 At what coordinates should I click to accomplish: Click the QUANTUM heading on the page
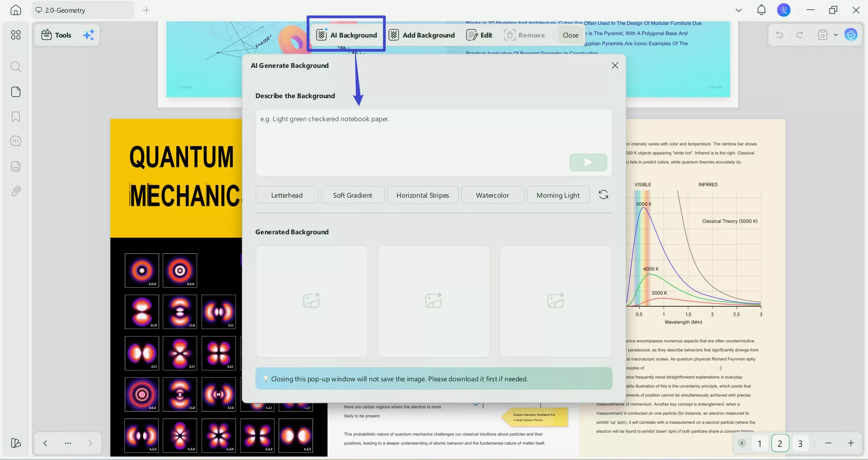pyautogui.click(x=182, y=157)
